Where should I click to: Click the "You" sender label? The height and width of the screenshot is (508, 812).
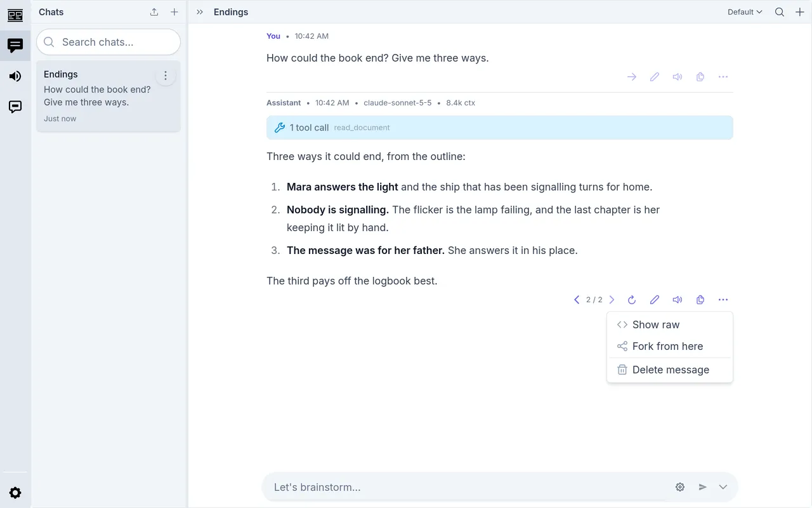(x=273, y=36)
